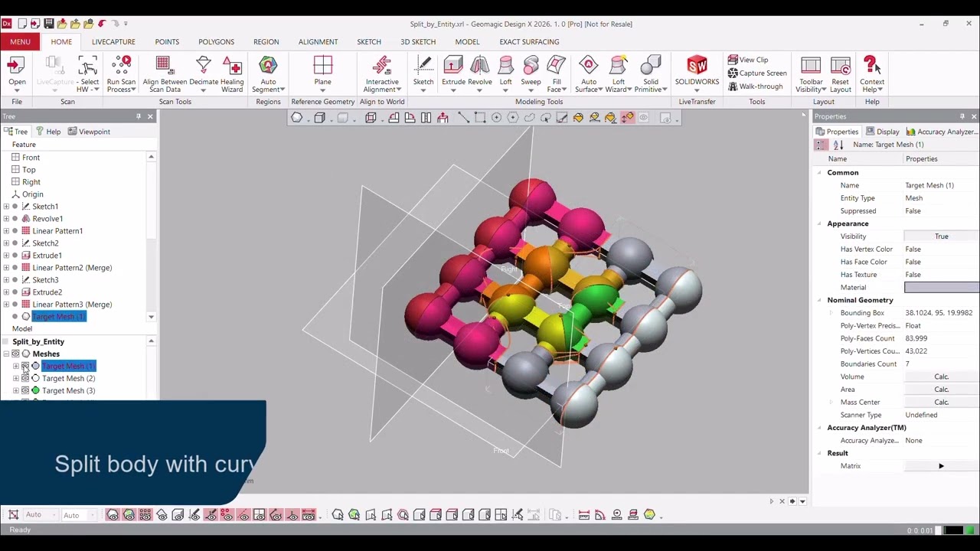Toggle visibility of Target Mesh (3)
Image resolution: width=980 pixels, height=551 pixels.
(x=25, y=390)
